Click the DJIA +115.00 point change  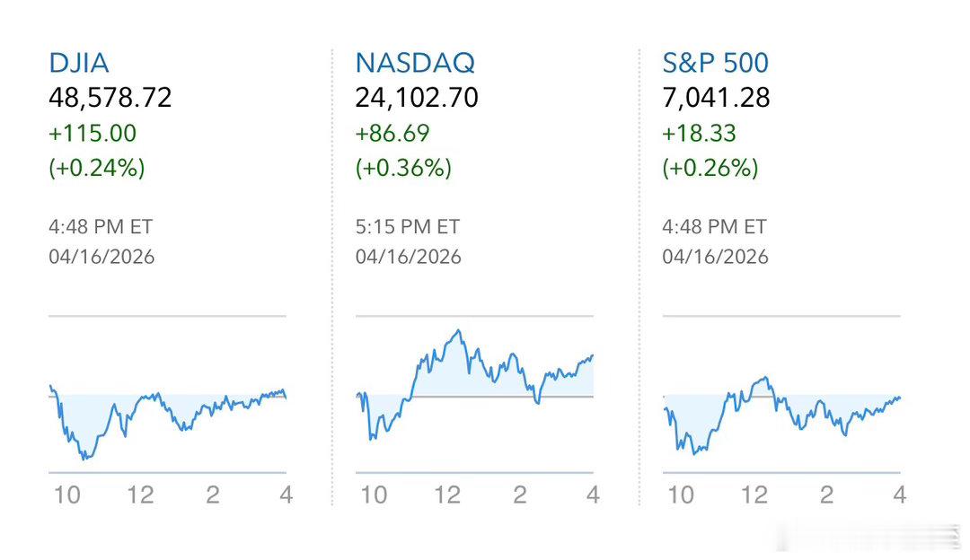click(x=93, y=134)
